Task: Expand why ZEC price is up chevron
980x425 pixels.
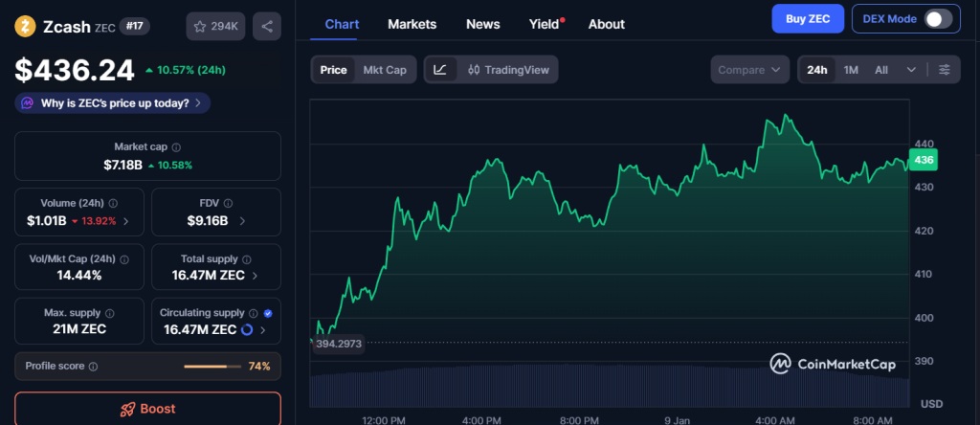Action: point(198,103)
